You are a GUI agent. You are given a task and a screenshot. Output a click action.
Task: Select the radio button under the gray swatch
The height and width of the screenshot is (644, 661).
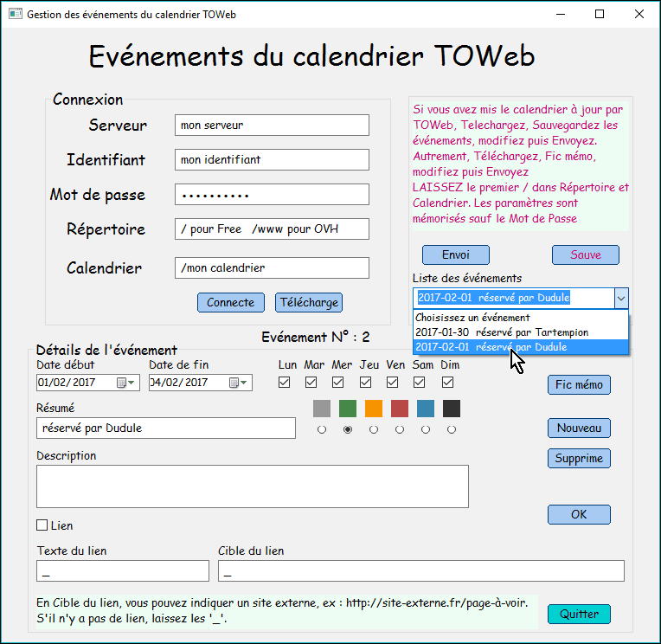tap(322, 429)
